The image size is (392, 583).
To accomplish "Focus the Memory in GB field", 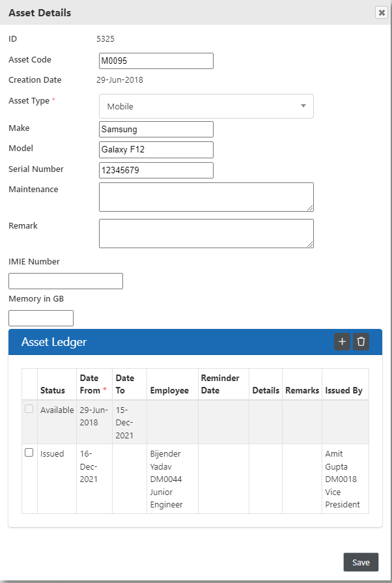I will click(41, 319).
